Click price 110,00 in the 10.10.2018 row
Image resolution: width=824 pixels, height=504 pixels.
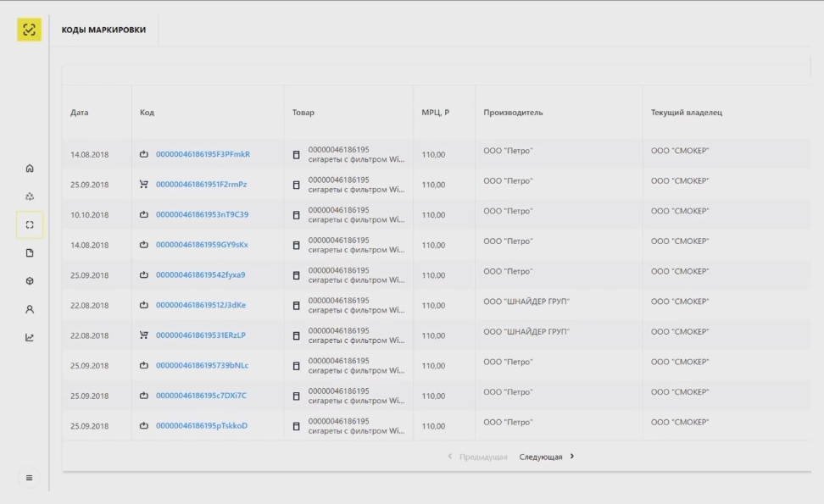click(433, 214)
